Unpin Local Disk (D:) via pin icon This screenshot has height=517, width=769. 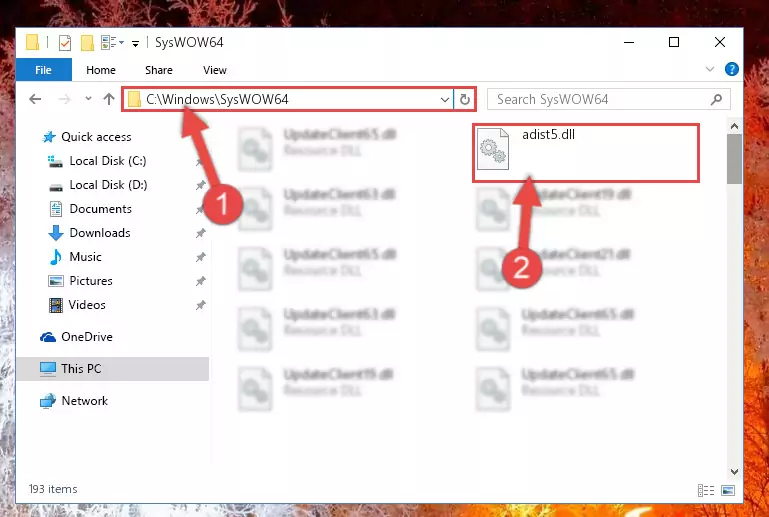pos(201,185)
